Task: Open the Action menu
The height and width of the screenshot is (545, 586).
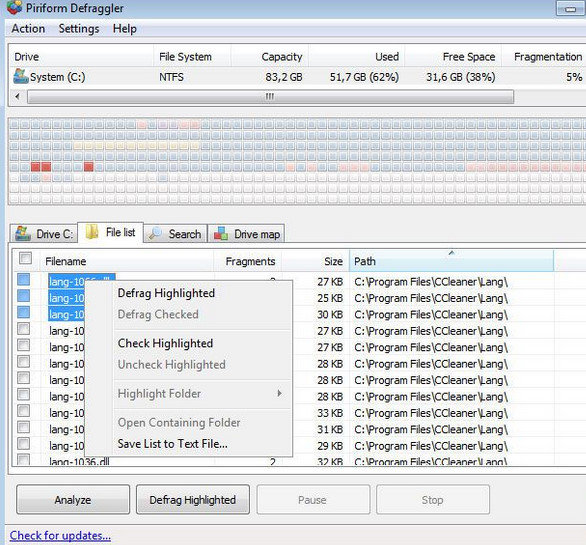Action: click(x=28, y=29)
